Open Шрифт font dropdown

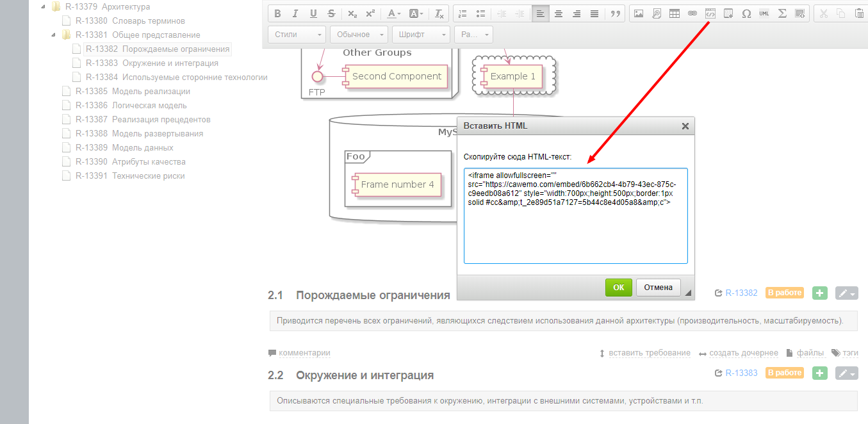(x=421, y=35)
